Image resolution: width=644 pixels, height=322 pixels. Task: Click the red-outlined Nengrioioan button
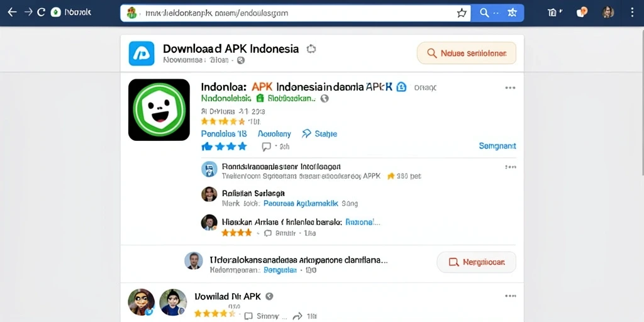[477, 262]
